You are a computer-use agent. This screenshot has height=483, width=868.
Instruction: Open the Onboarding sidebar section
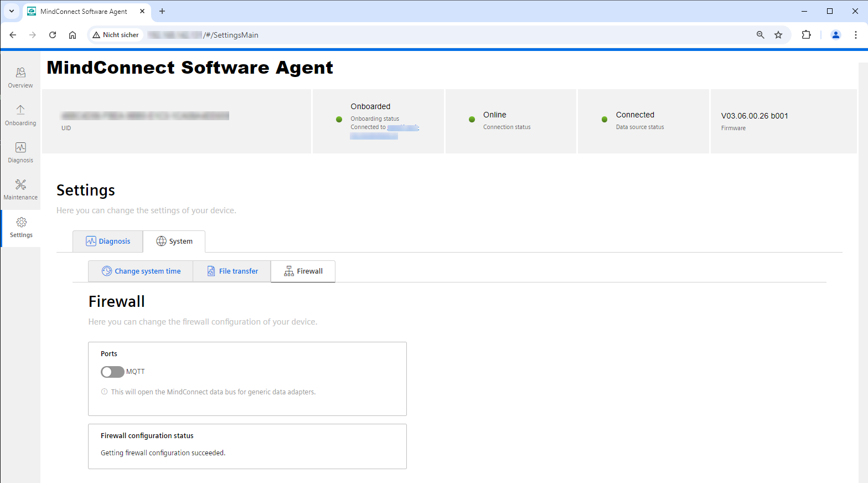20,115
